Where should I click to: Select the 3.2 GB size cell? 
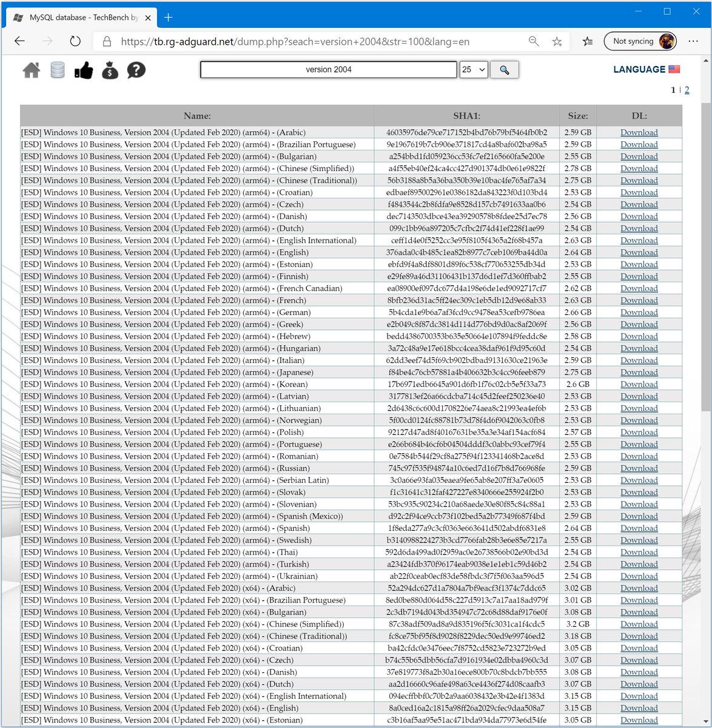578,624
